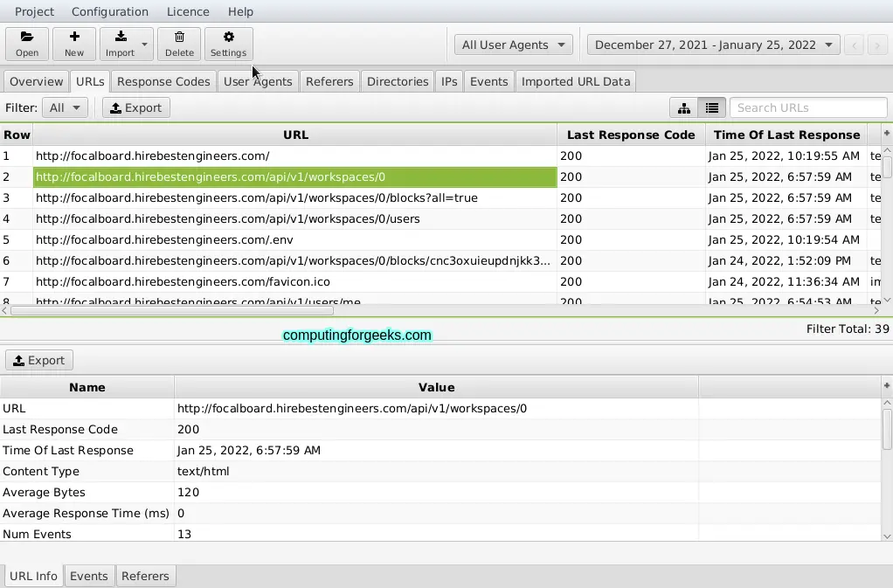Click the Delete trash toolbar button
Viewport: 893px width, 588px height.
[x=179, y=44]
